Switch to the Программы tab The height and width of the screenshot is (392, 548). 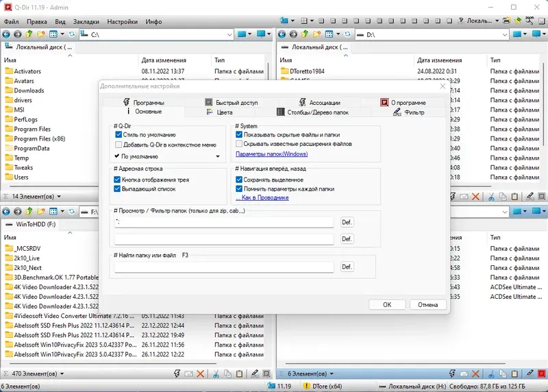click(144, 103)
